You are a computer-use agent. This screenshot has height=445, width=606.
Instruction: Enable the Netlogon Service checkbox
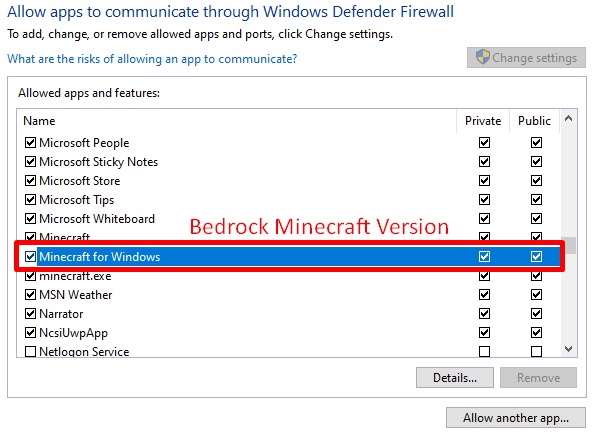click(x=30, y=352)
